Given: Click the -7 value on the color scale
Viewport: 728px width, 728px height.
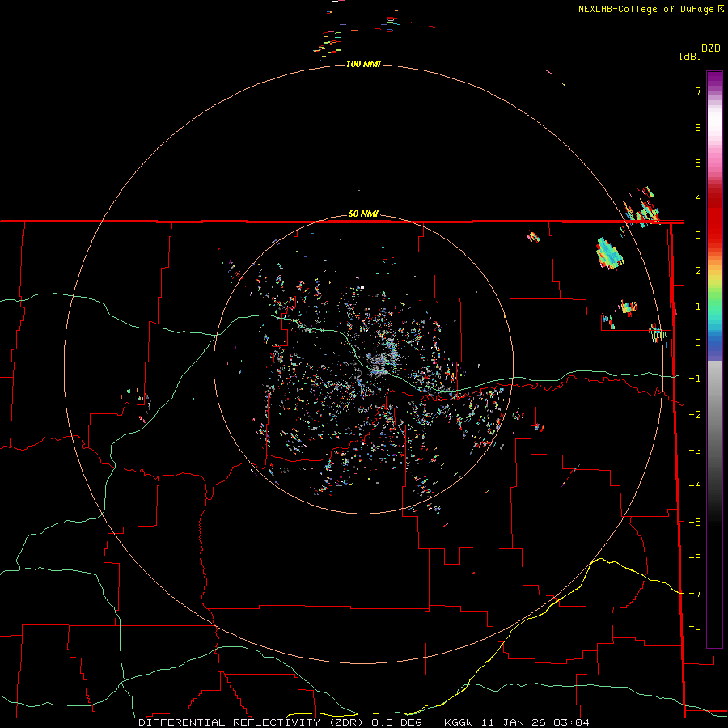Looking at the screenshot, I should point(695,594).
